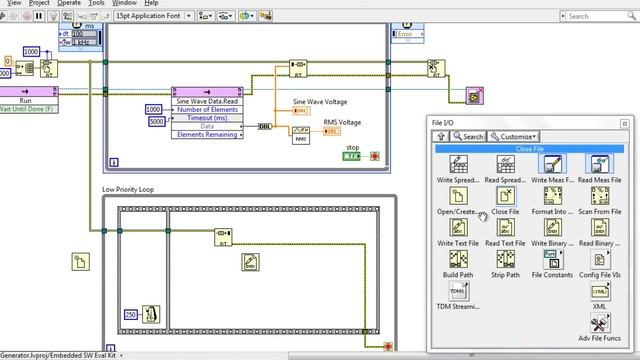Viewport: 640px width, 360px height.
Task: Select Strip Path function
Action: (505, 259)
